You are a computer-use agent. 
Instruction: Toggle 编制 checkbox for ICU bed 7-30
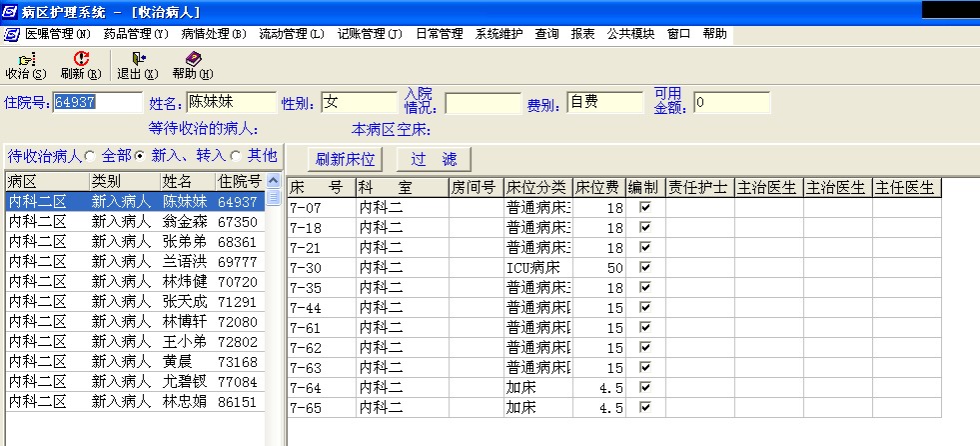(x=645, y=268)
